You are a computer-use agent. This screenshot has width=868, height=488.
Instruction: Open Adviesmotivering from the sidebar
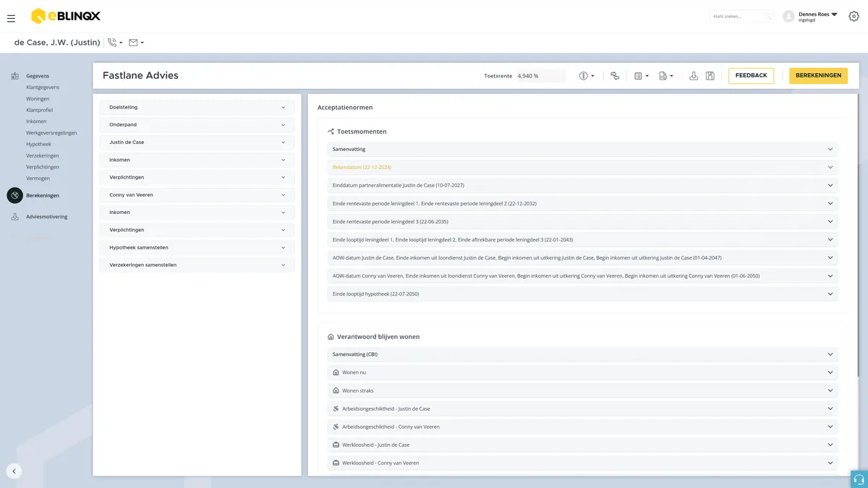coord(46,217)
